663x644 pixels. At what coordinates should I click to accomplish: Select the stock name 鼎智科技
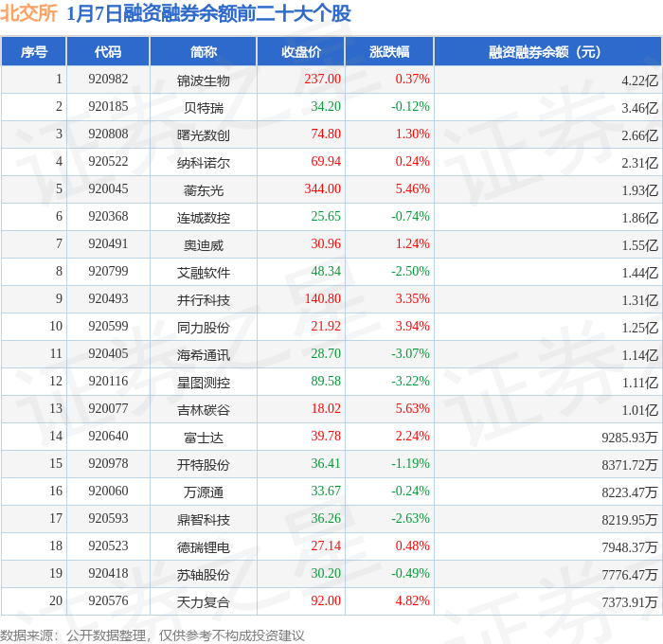tap(204, 520)
